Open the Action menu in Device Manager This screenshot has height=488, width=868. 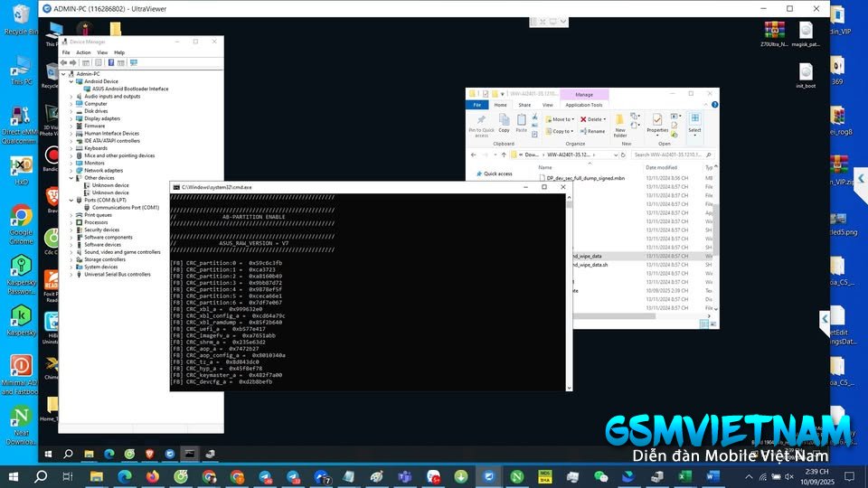[x=83, y=52]
